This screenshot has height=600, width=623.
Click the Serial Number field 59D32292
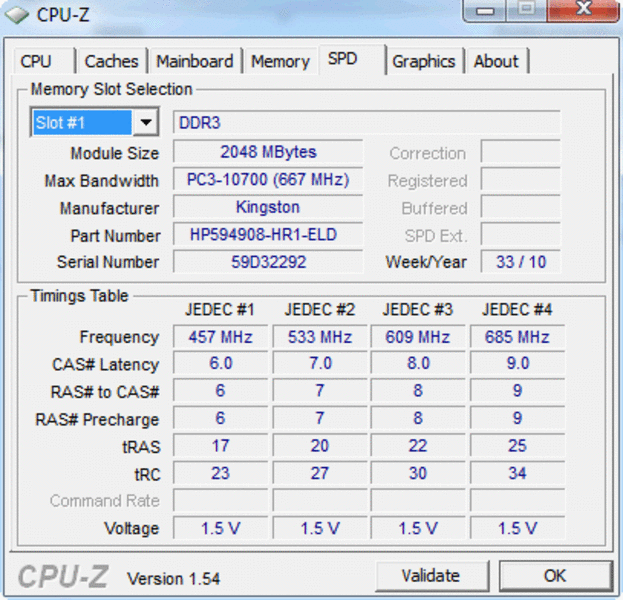pos(267,262)
